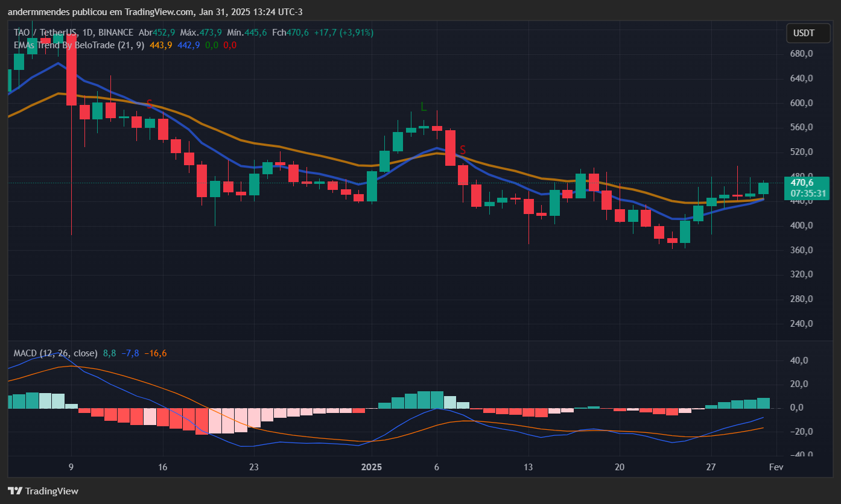Click the bar countdown timer 07:35:31
The width and height of the screenshot is (841, 504).
(x=808, y=194)
